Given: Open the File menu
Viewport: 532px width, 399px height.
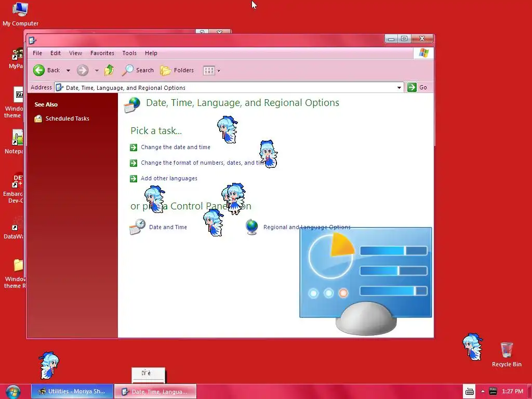Looking at the screenshot, I should point(37,53).
